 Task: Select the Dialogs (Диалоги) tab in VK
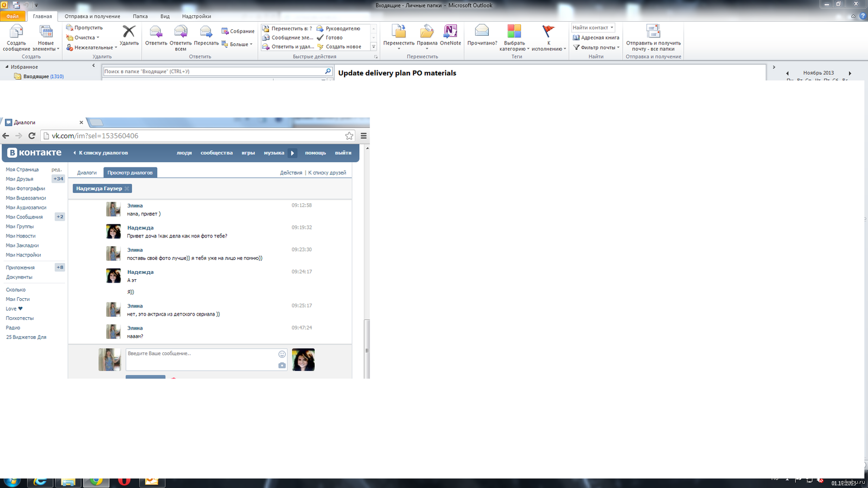87,173
